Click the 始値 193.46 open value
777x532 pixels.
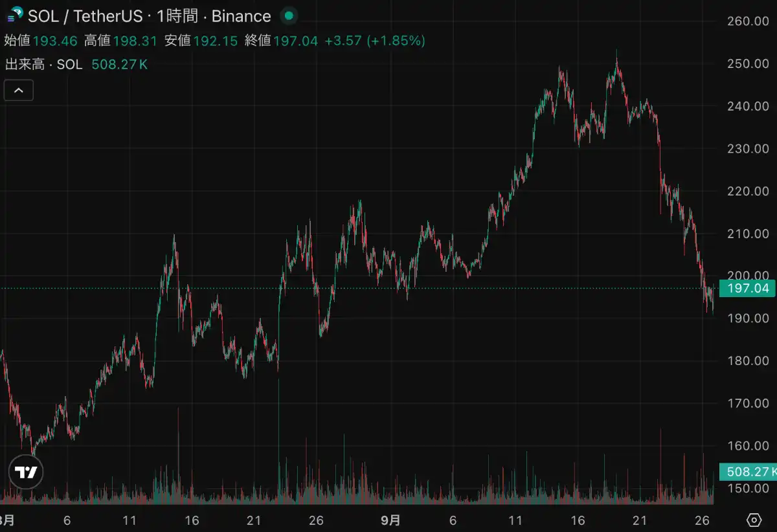point(41,41)
